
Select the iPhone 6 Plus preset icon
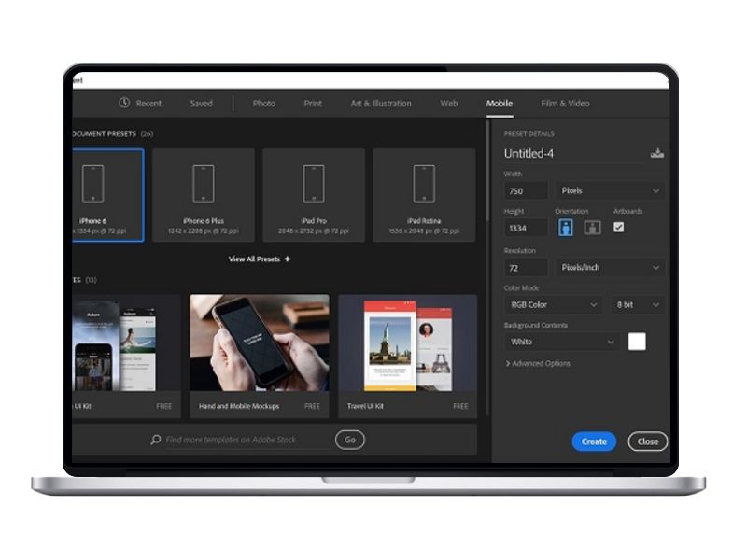[204, 184]
